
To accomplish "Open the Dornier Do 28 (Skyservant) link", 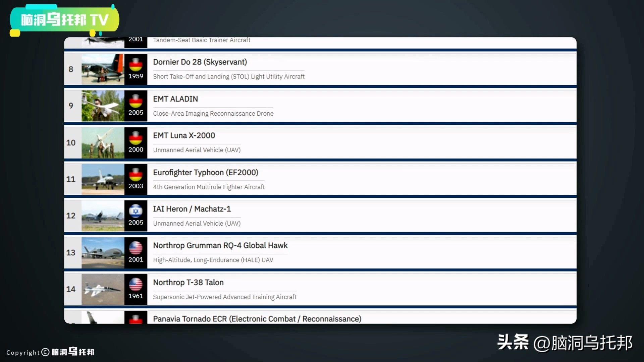I will [x=200, y=62].
